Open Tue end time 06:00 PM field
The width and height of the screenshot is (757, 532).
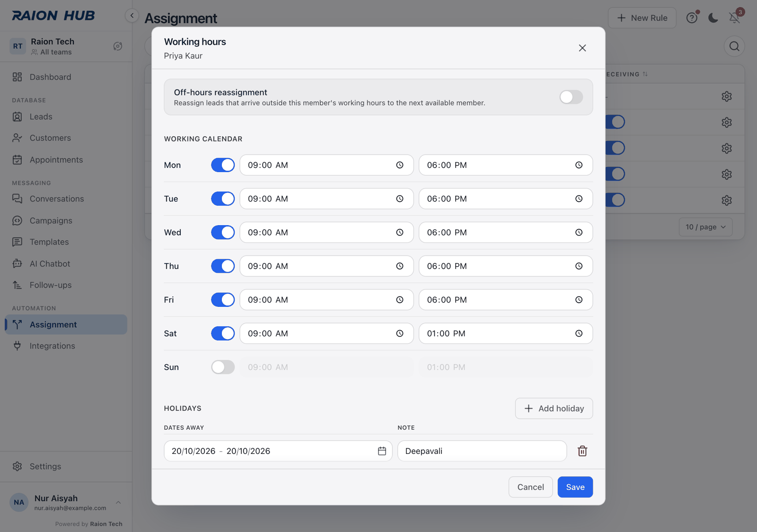(x=506, y=199)
